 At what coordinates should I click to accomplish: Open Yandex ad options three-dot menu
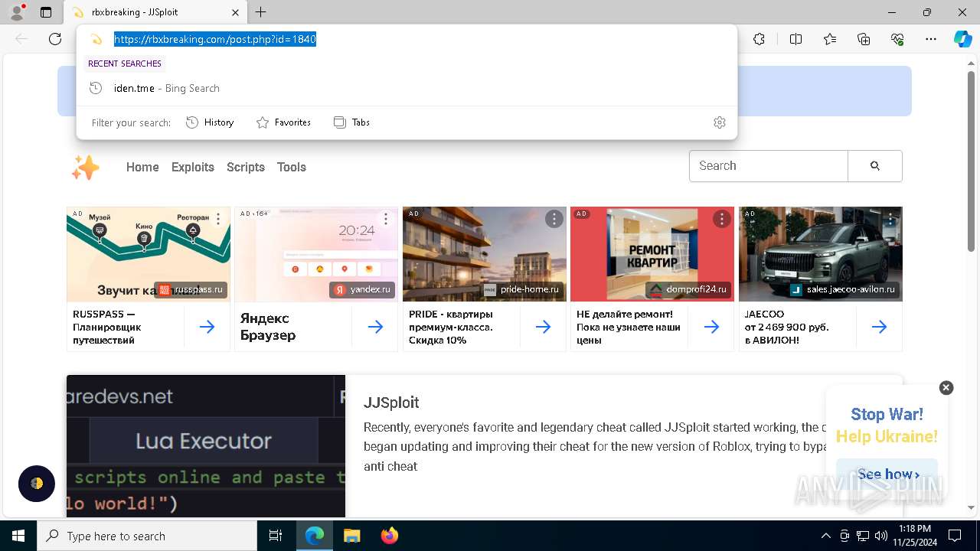(386, 219)
